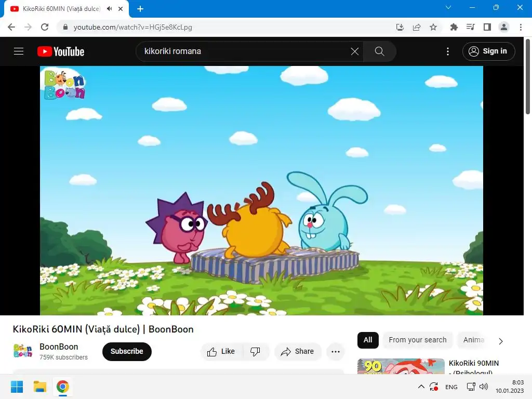Image resolution: width=532 pixels, height=399 pixels.
Task: Open clock showing 8:03 10.01.2023
Action: (510, 387)
